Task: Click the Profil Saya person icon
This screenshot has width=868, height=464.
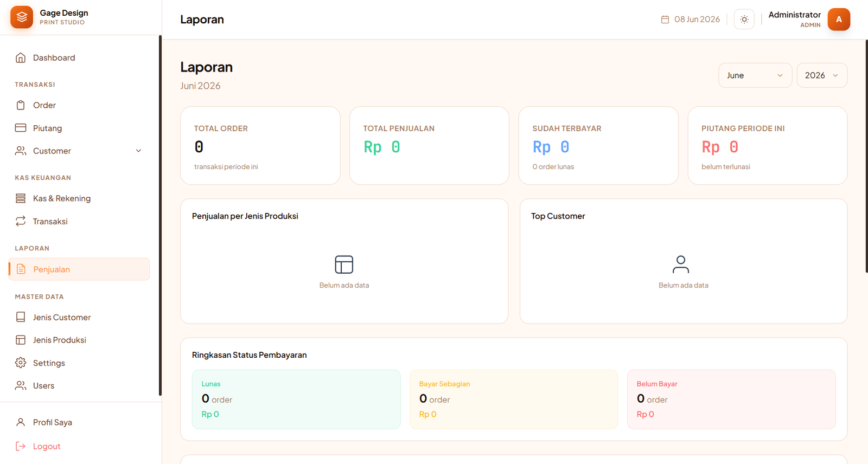Action: point(21,422)
